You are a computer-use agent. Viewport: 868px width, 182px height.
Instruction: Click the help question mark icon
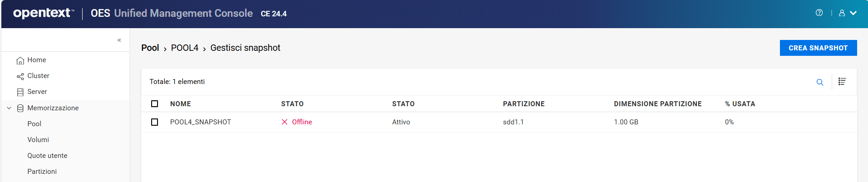(819, 13)
